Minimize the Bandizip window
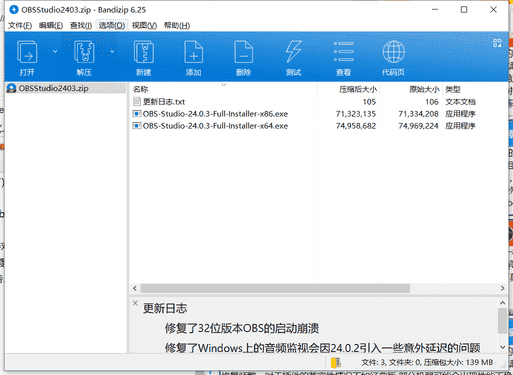 [x=435, y=10]
